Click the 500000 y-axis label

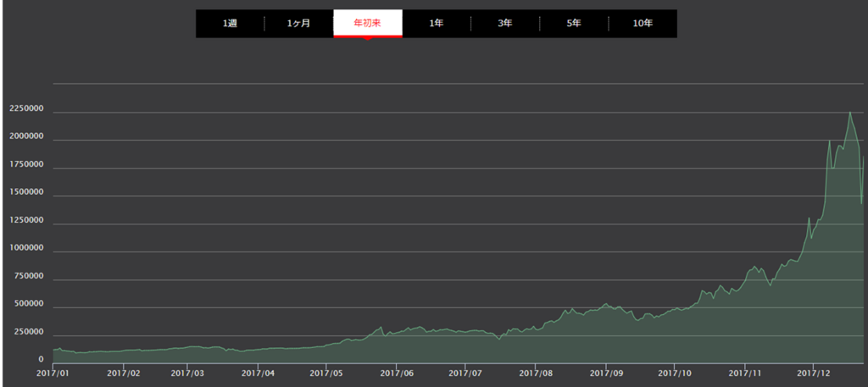point(29,304)
